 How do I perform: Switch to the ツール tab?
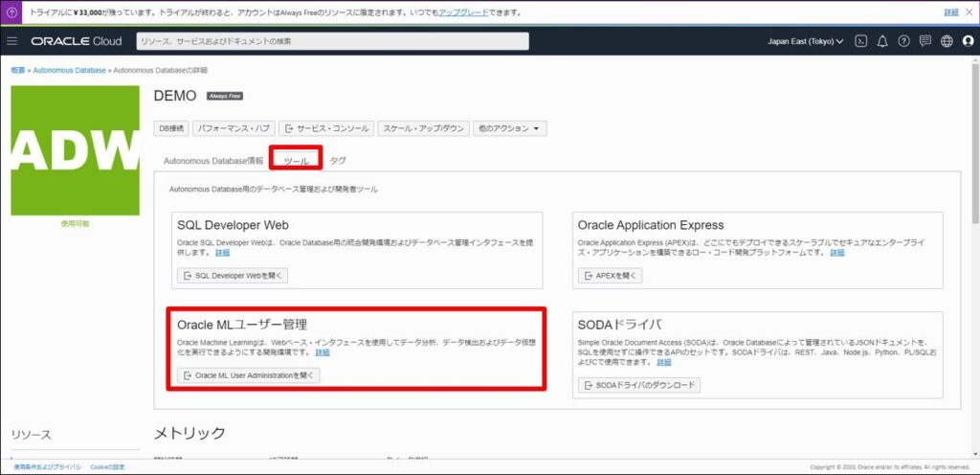coord(296,161)
